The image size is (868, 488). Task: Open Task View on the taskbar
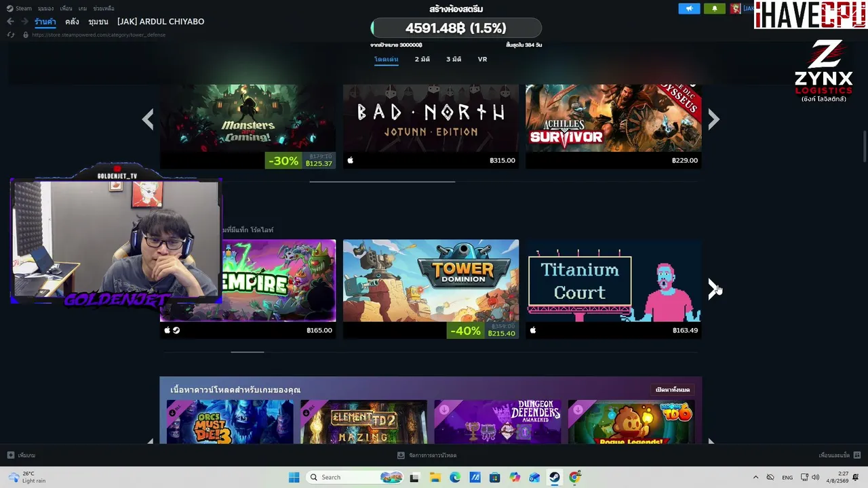[x=414, y=477]
